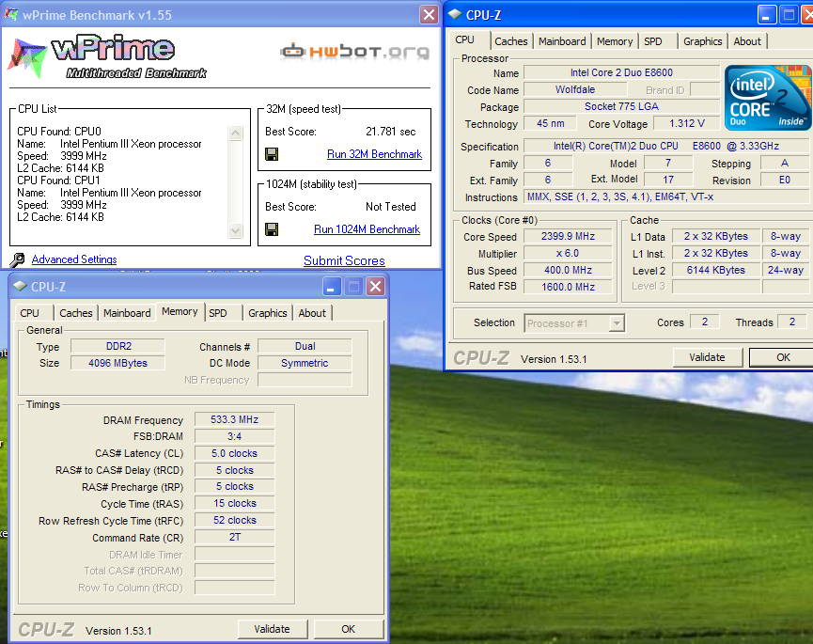Click OK in CPU-Z Memory window
Viewport: 813px width, 644px height.
pos(349,629)
